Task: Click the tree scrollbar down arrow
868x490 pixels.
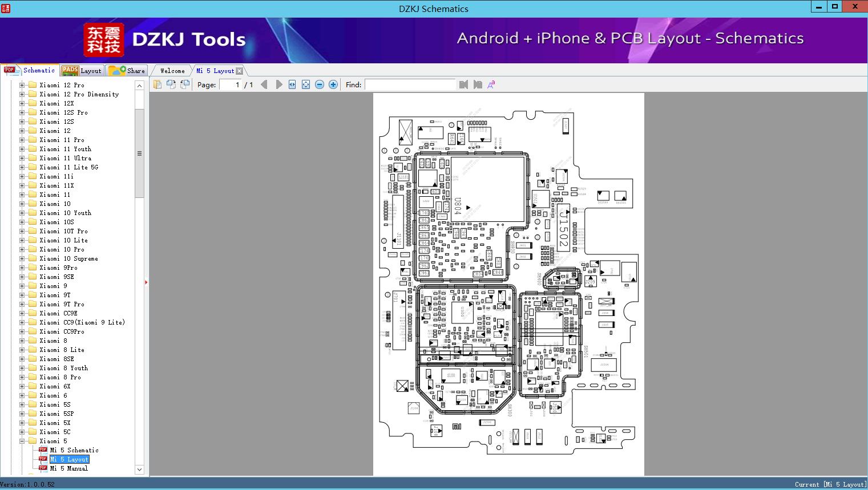Action: pos(139,469)
